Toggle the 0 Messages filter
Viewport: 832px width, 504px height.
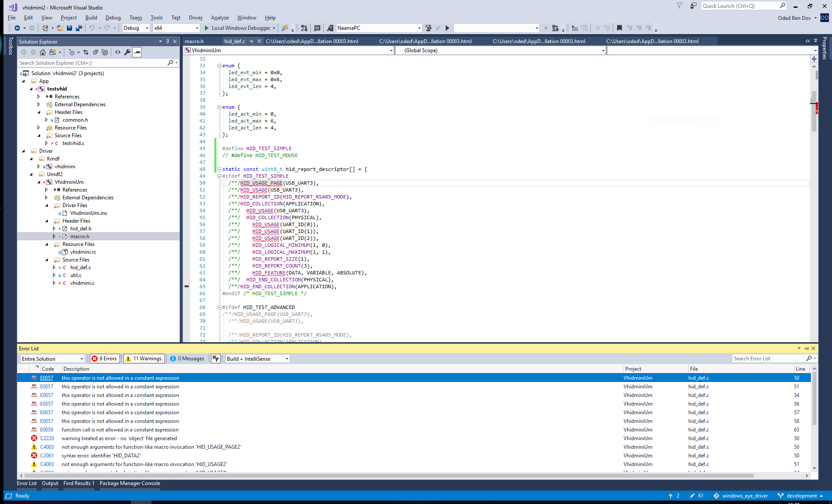tap(187, 359)
